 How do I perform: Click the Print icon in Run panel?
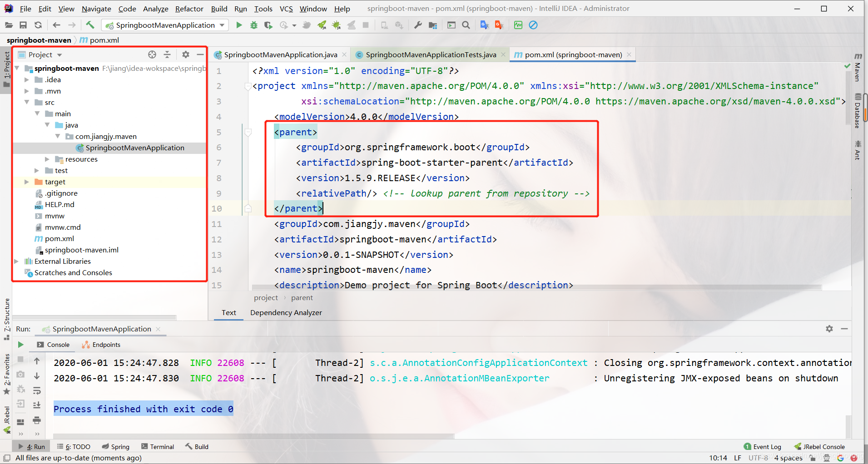coord(37,420)
